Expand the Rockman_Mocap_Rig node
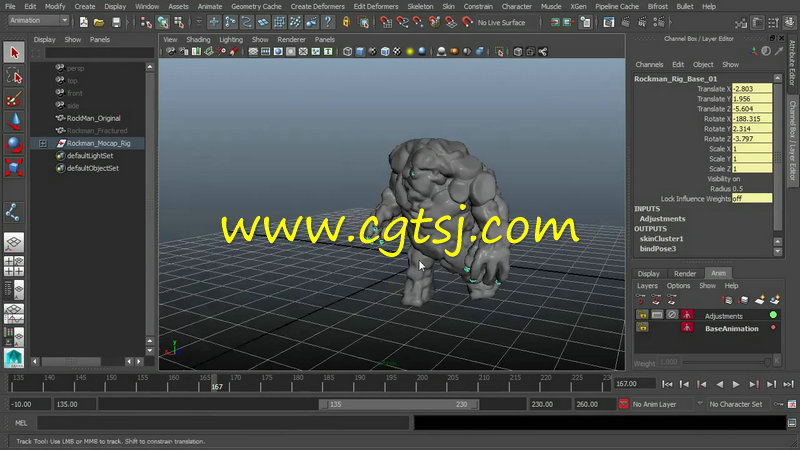This screenshot has height=450, width=800. pyautogui.click(x=43, y=144)
